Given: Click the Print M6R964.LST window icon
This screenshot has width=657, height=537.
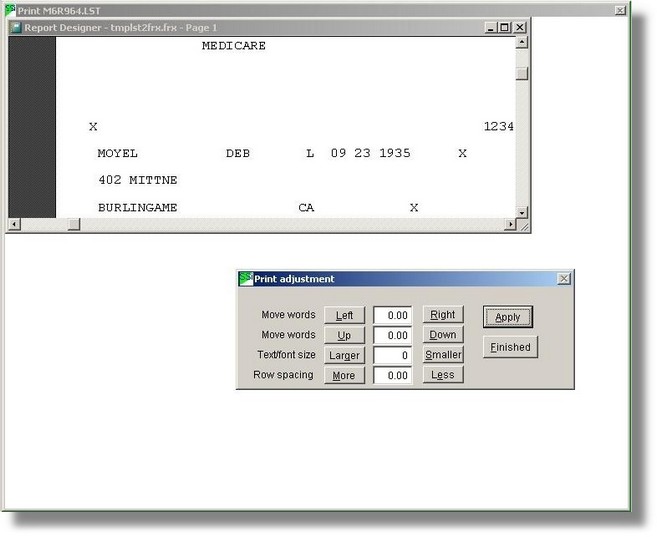Looking at the screenshot, I should tap(10, 10).
